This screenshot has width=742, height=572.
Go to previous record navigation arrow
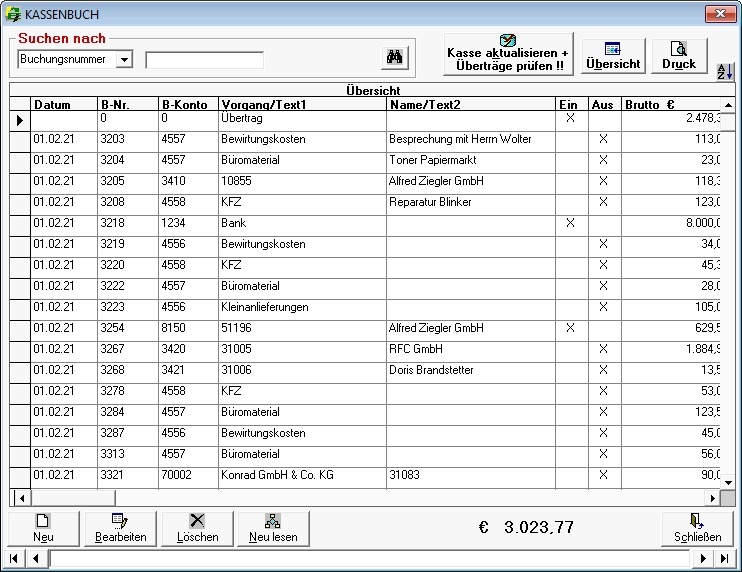pos(36,558)
